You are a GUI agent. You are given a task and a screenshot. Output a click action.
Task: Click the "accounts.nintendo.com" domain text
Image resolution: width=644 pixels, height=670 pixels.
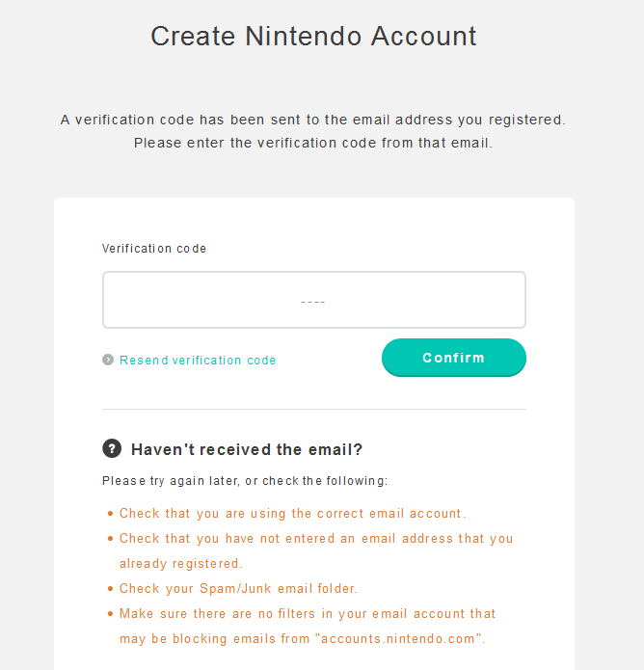click(399, 639)
